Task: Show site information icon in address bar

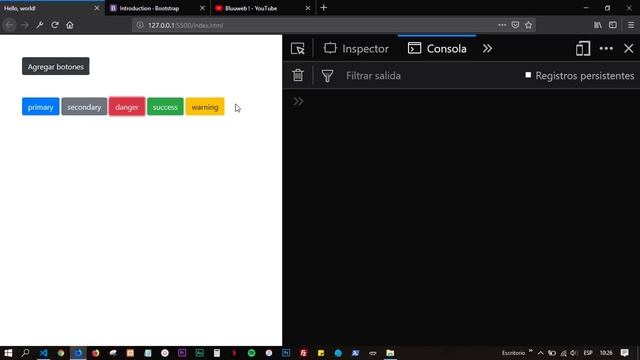Action: click(140, 25)
